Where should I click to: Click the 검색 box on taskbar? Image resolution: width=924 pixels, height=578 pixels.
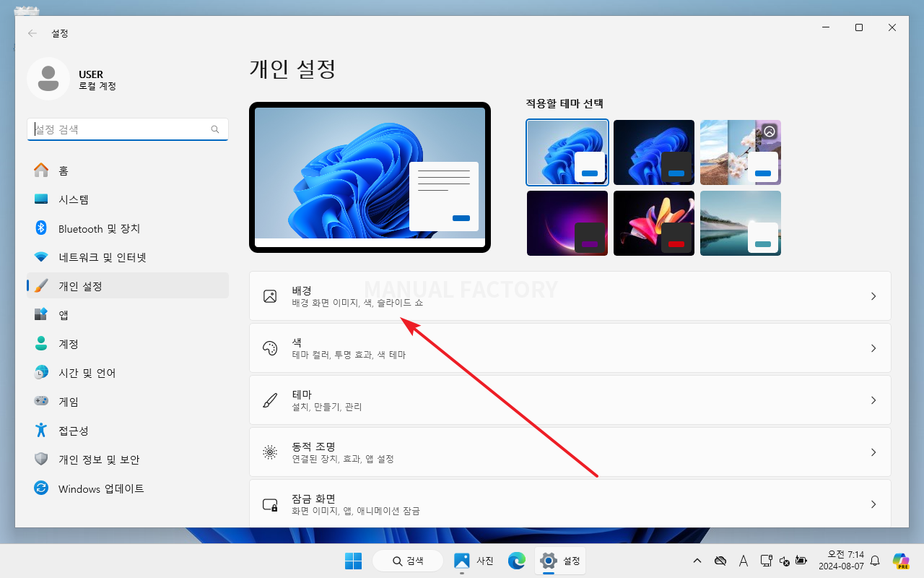pos(408,561)
